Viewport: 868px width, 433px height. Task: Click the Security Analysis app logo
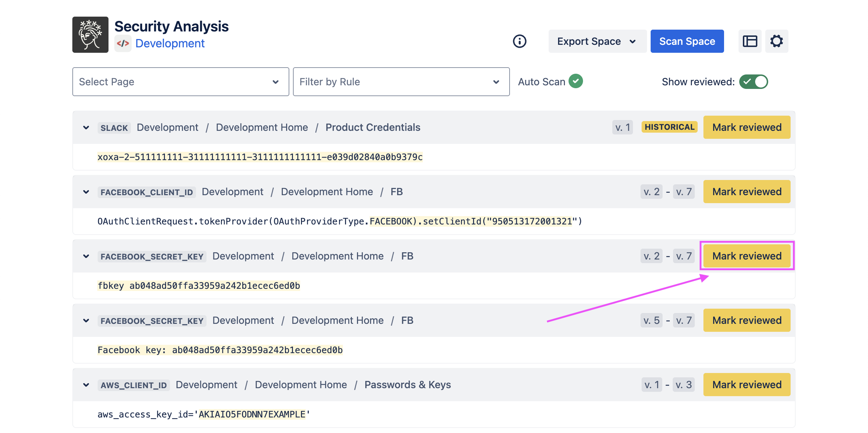(x=90, y=35)
